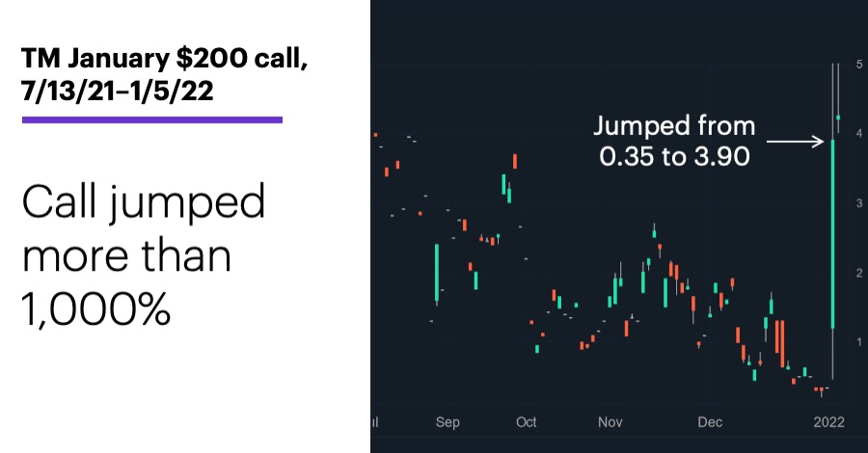Click the Oct label on time axis

(526, 422)
